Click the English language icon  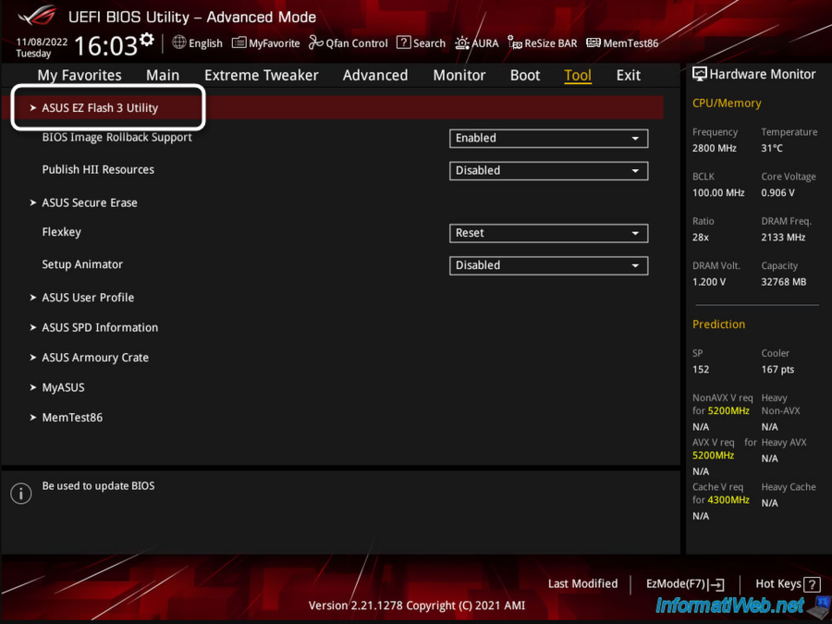197,43
